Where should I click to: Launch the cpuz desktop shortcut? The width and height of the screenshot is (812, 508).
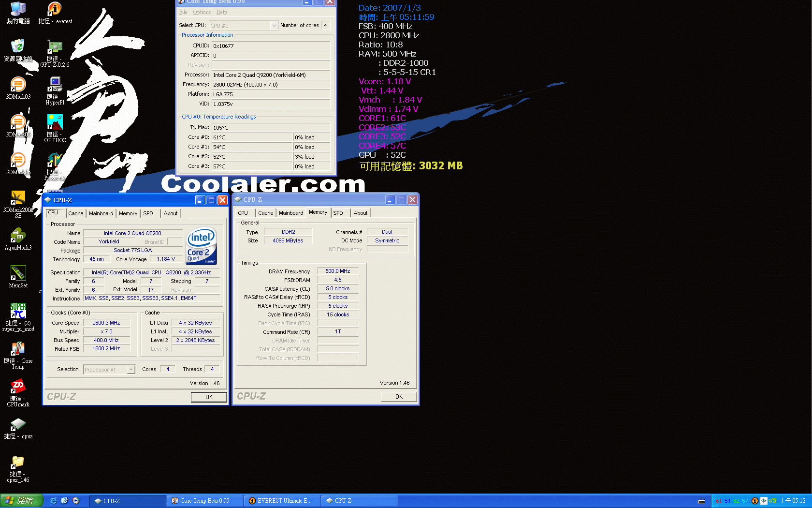tap(18, 428)
